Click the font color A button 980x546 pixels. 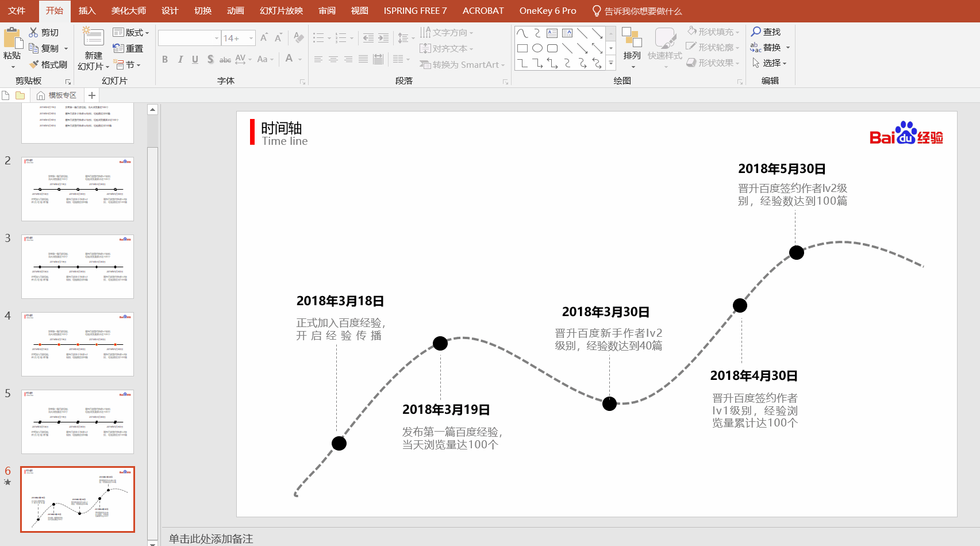coord(289,59)
